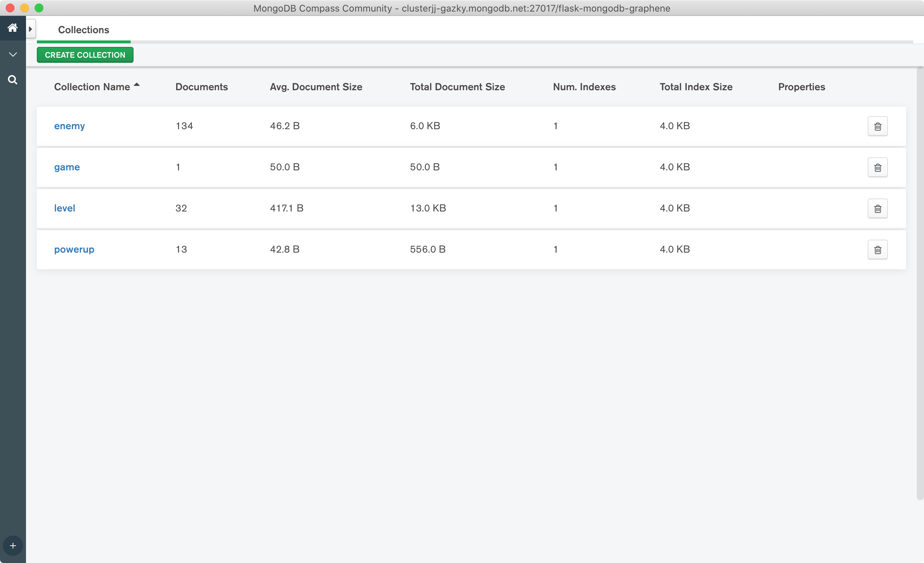Viewport: 924px width, 563px height.
Task: Click the plus icon at sidebar bottom
Action: [13, 546]
